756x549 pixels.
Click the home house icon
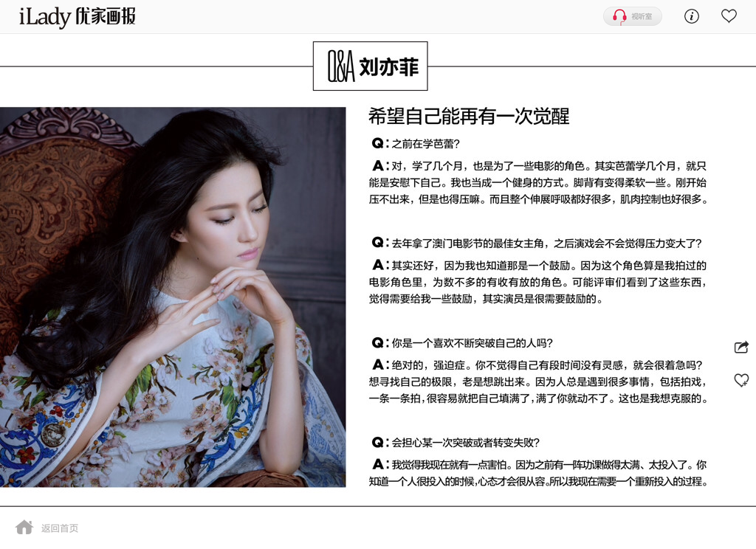24,528
